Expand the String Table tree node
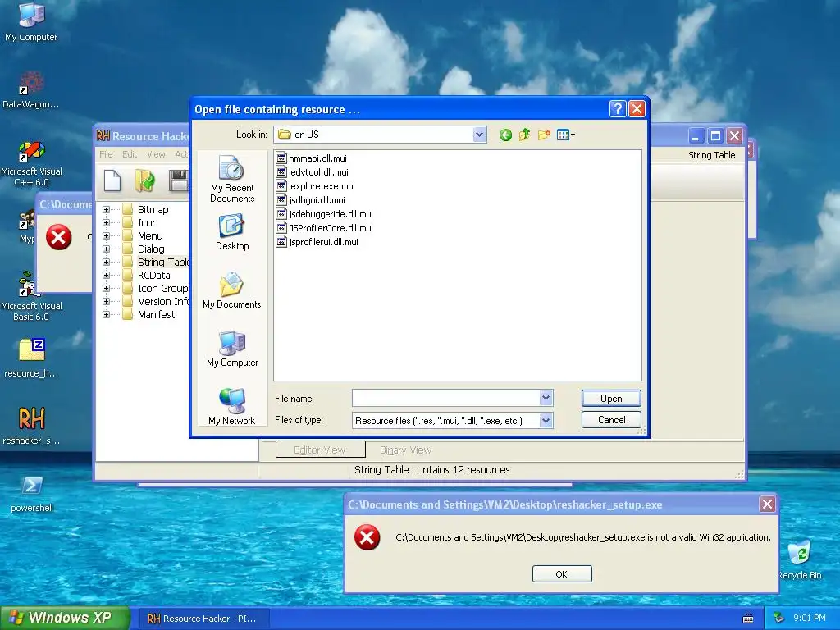The width and height of the screenshot is (840, 630). coord(106,262)
